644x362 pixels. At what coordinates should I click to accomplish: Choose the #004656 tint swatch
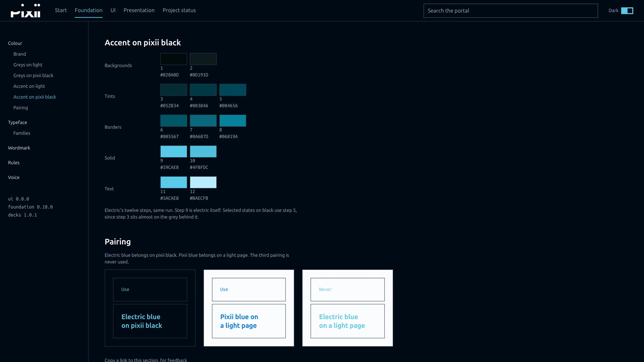pyautogui.click(x=233, y=90)
